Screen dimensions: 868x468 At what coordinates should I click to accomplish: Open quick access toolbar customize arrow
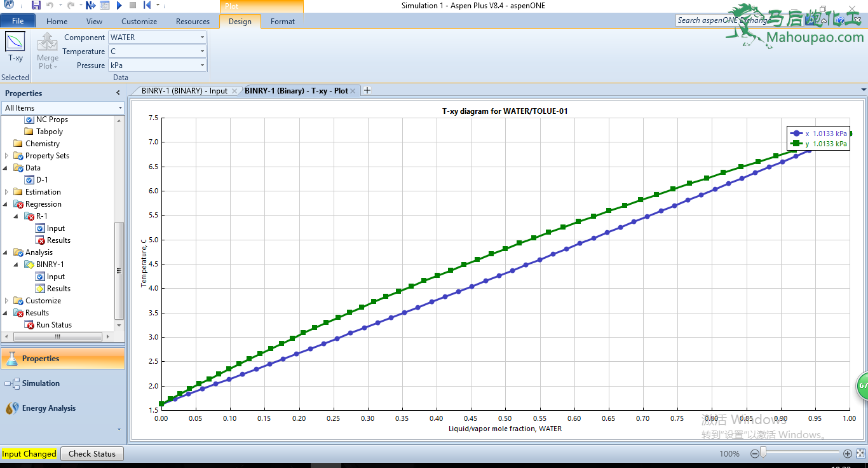pyautogui.click(x=158, y=6)
